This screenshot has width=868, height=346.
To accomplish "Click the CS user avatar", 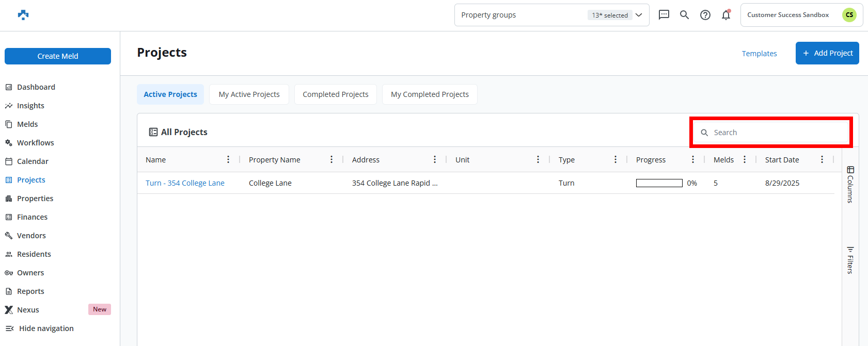I will [849, 15].
